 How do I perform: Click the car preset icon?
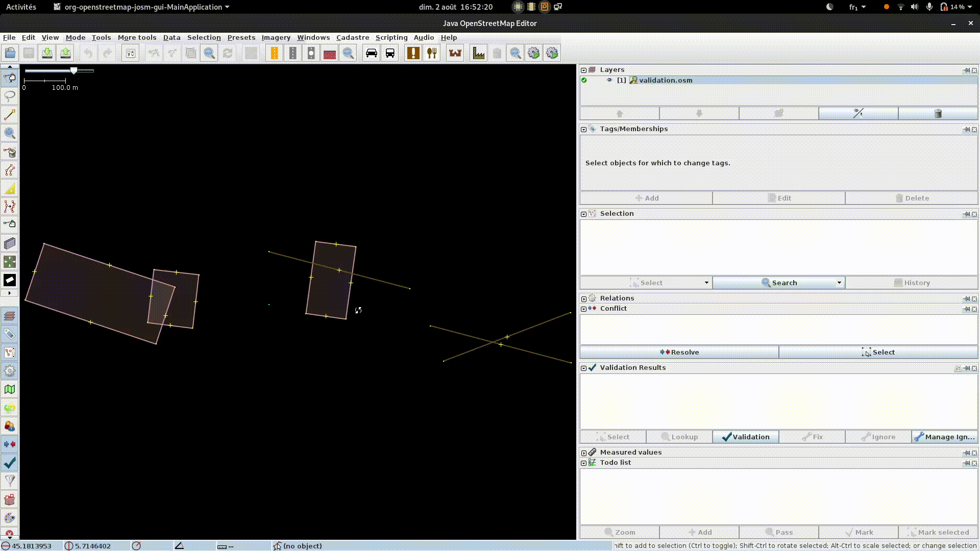point(372,53)
